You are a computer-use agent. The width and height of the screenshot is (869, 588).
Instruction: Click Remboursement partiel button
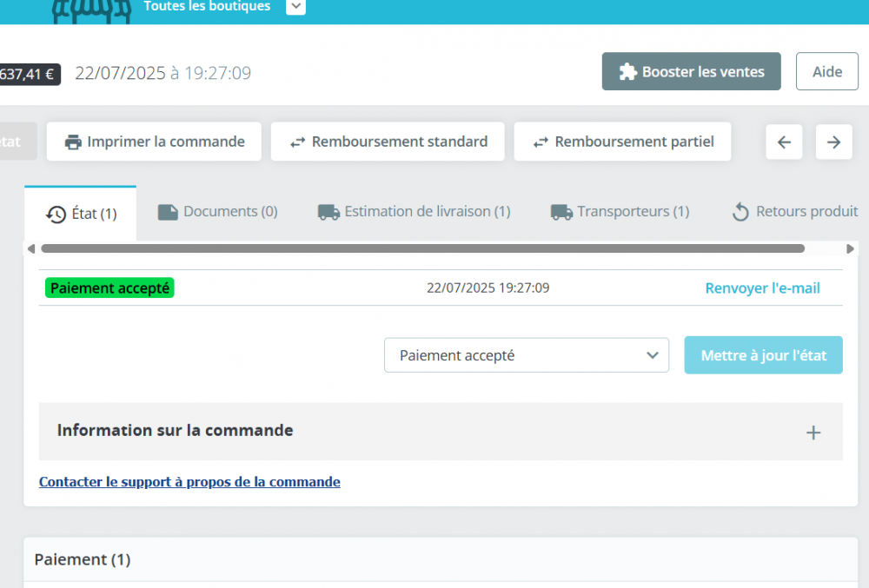[622, 142]
